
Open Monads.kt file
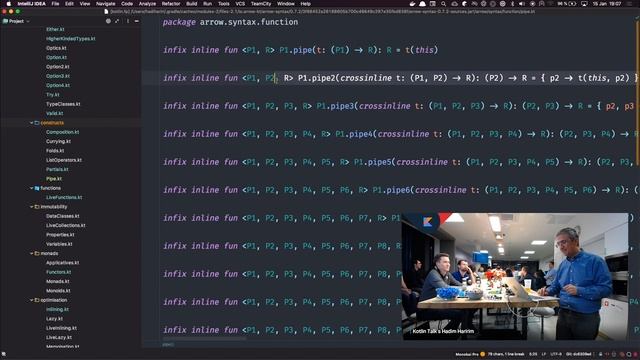(x=58, y=282)
